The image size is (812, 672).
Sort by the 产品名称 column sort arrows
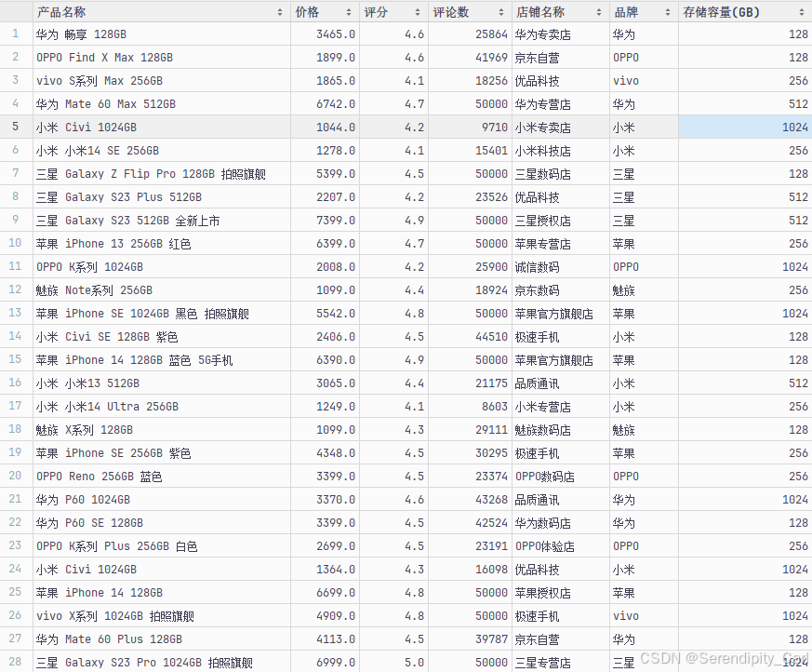[280, 12]
